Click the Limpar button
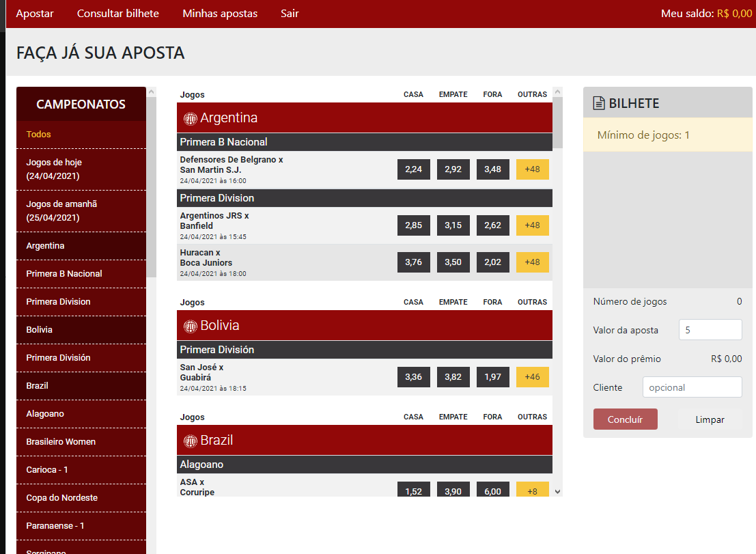756x554 pixels. tap(710, 419)
